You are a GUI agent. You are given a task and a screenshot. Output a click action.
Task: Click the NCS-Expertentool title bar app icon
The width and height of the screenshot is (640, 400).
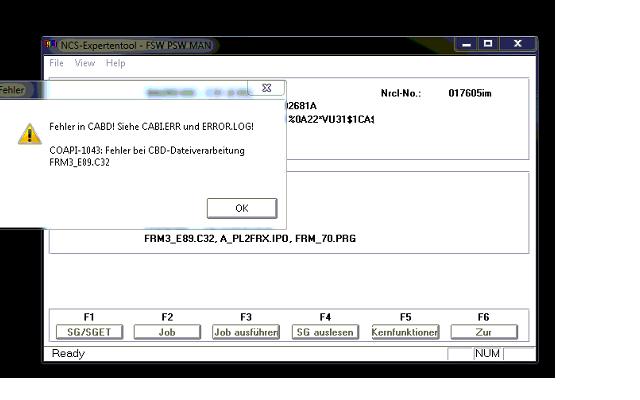52,45
